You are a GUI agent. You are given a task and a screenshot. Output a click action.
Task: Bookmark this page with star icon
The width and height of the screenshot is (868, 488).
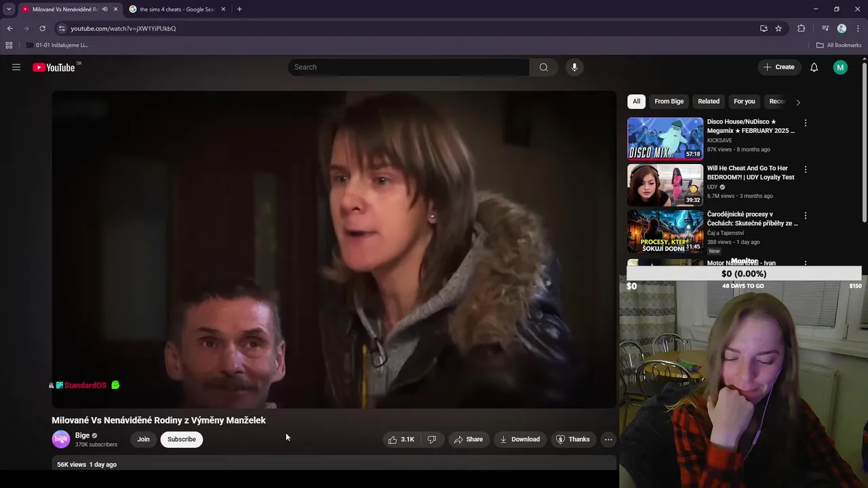click(x=778, y=28)
